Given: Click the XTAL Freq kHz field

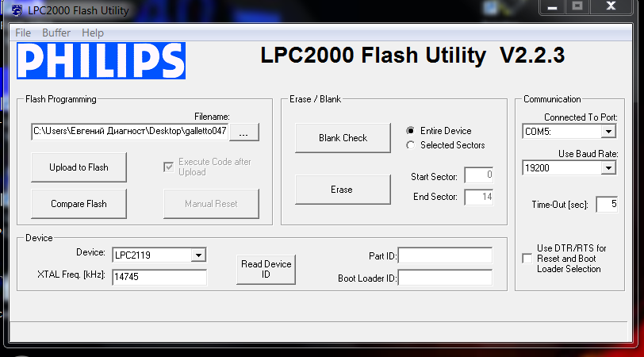Looking at the screenshot, I should tap(159, 277).
